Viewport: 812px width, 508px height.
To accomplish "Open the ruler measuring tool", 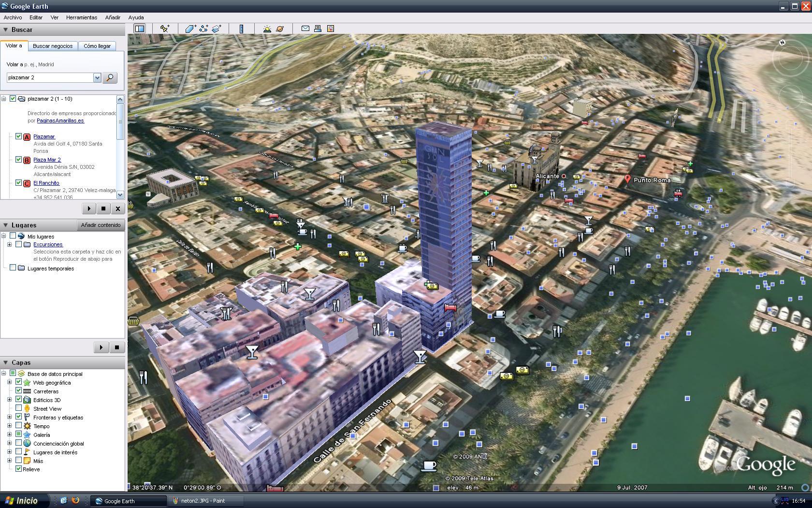I will [241, 29].
